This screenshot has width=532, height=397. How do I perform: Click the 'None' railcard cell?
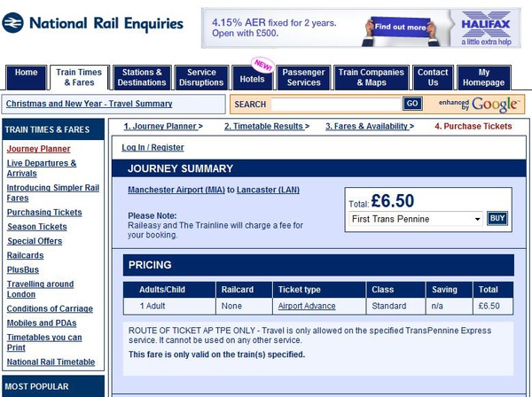[244, 306]
